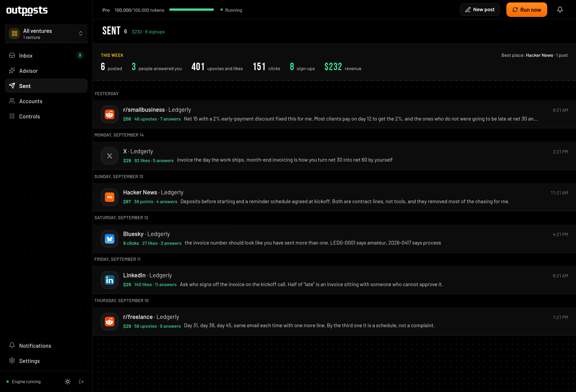The height and width of the screenshot is (392, 576).
Task: Click the Reddit icon for r/smallbusiness post
Action: pos(110,114)
